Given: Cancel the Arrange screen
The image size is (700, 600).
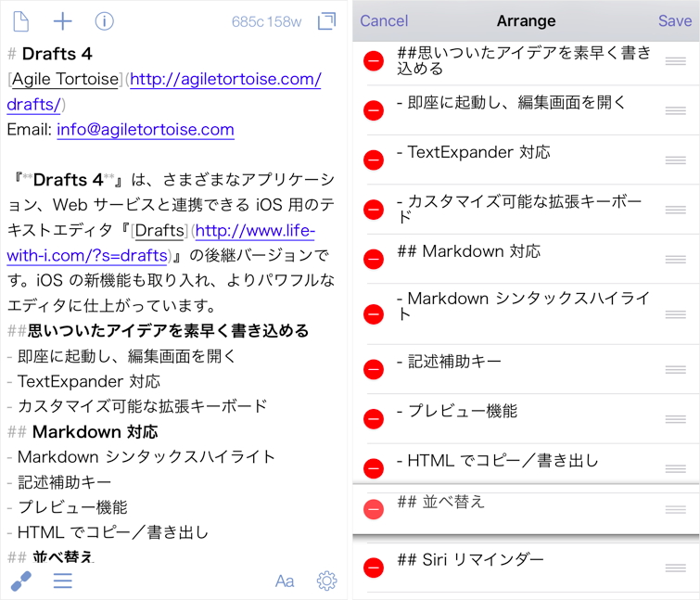Looking at the screenshot, I should [384, 21].
